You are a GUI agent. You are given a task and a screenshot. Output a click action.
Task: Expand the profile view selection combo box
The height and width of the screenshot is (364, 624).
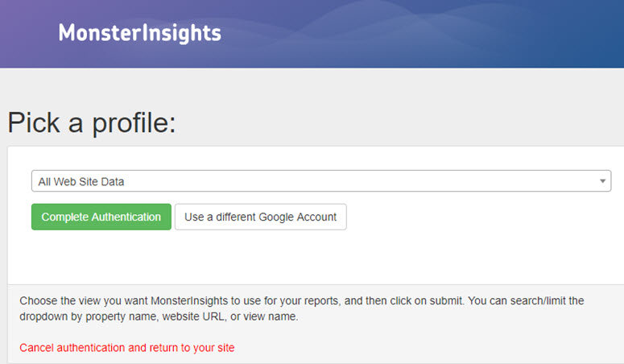tap(320, 181)
